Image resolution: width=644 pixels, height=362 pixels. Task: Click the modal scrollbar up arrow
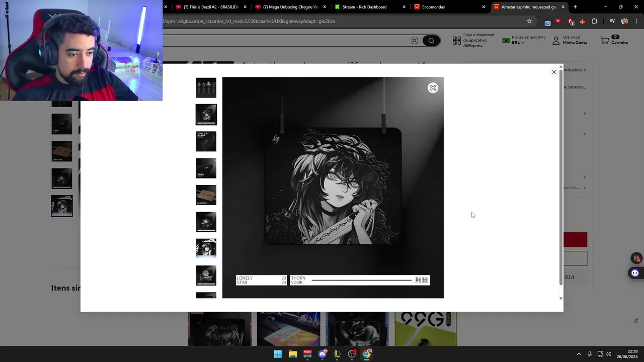click(561, 66)
